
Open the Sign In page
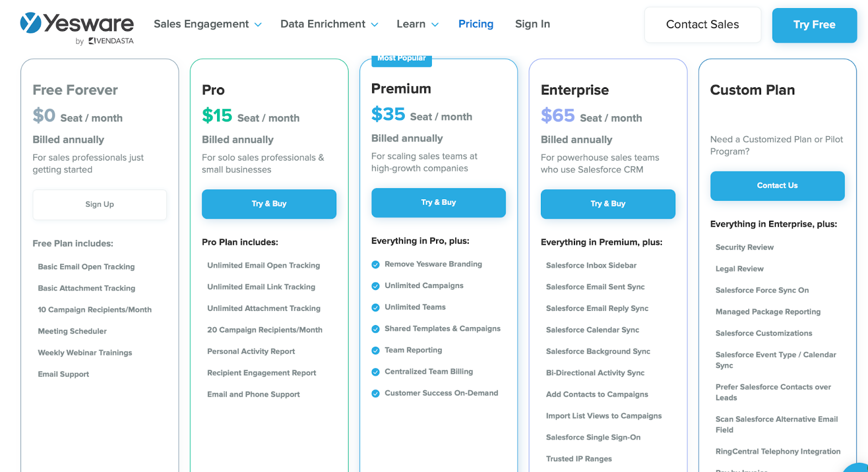click(x=532, y=24)
